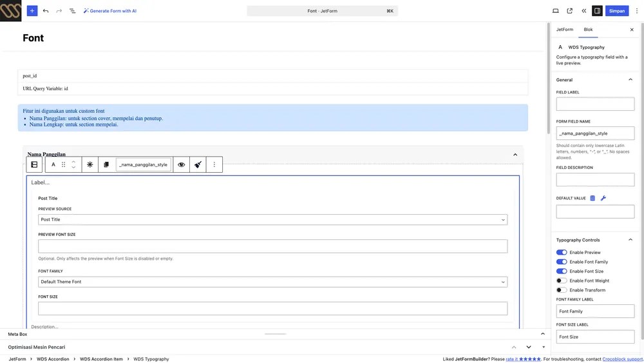Toggle the settings sidebar panel icon
This screenshot has height=363, width=644.
pos(597,11)
